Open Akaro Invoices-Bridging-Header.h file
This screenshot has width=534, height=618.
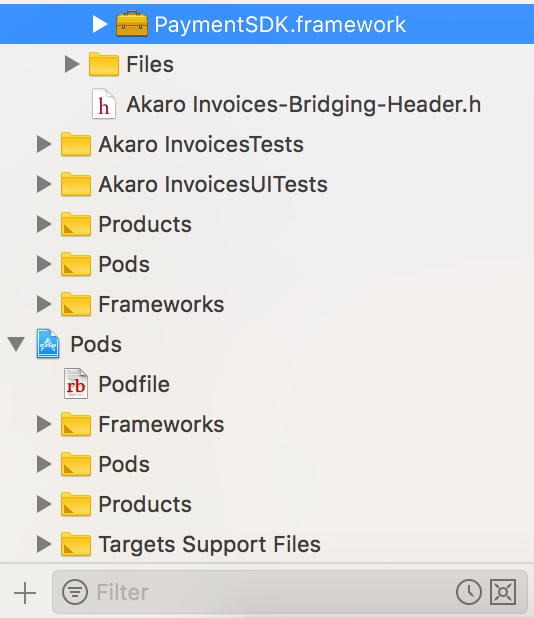(x=303, y=104)
